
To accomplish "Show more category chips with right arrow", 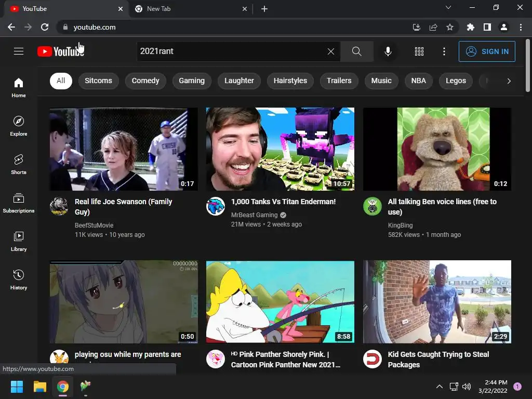I will (509, 81).
